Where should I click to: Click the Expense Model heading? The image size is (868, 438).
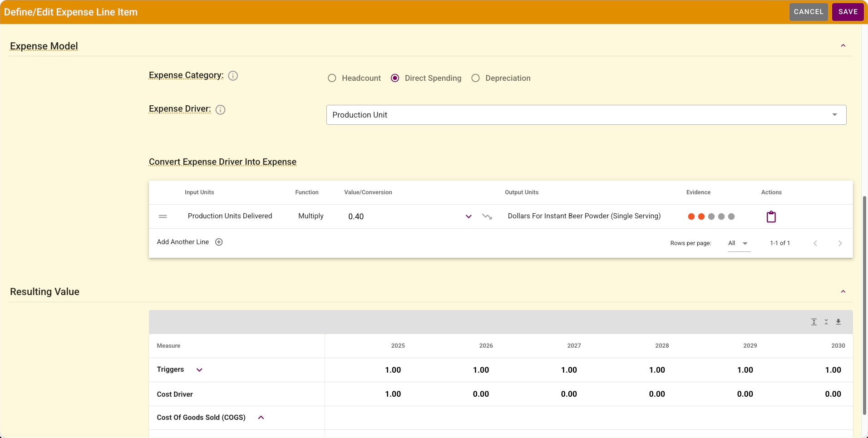click(44, 46)
